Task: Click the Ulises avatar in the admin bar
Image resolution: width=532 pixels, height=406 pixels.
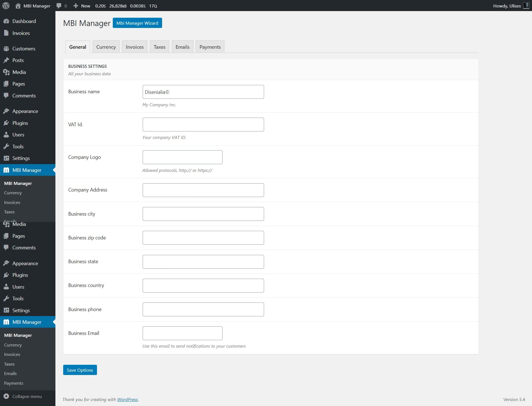Action: point(526,6)
